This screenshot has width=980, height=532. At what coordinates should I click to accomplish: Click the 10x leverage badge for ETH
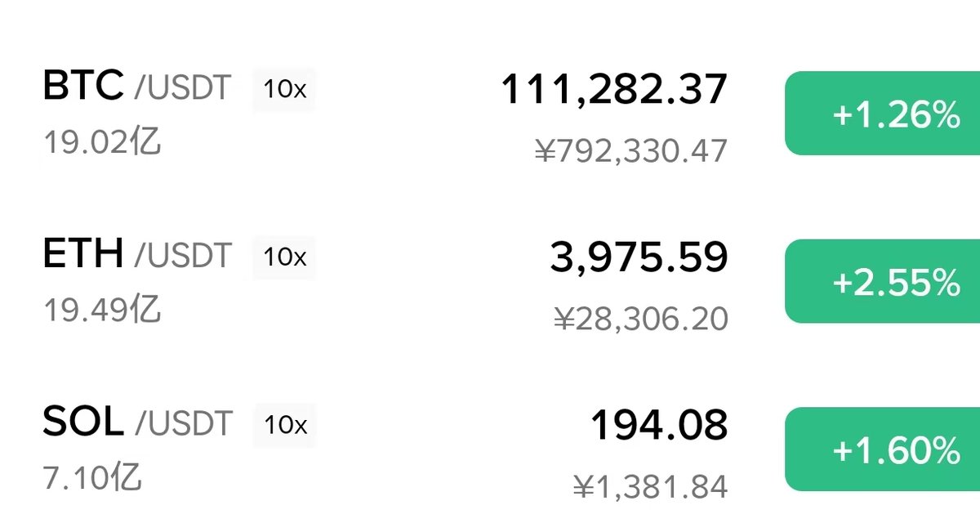[284, 257]
